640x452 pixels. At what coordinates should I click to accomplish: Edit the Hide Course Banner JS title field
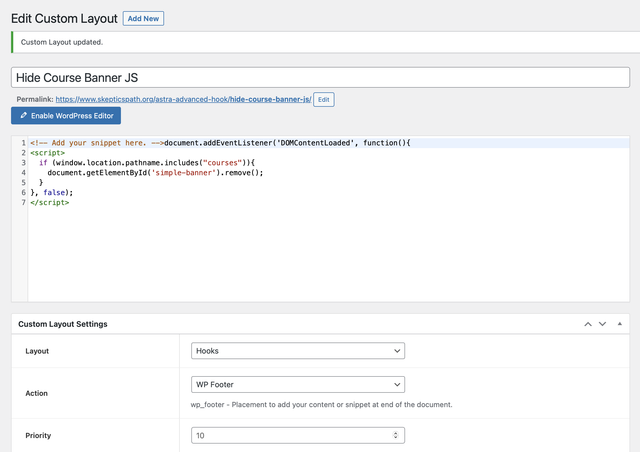tap(320, 78)
